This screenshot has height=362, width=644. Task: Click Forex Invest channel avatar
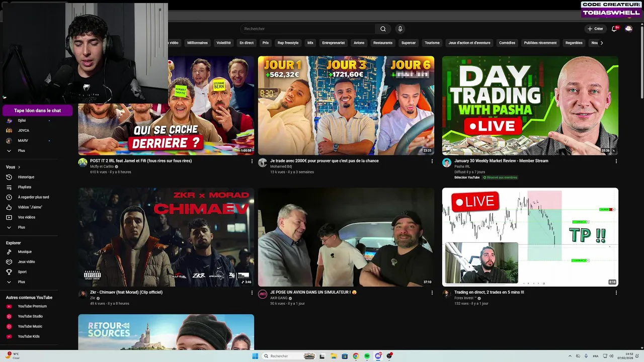(x=447, y=294)
